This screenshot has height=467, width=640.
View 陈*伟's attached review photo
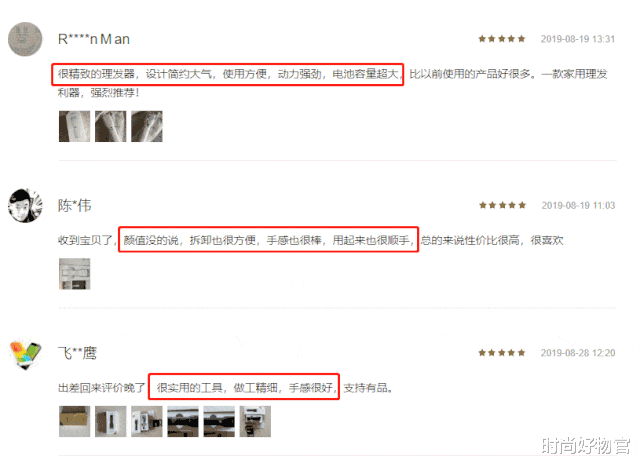[74, 274]
